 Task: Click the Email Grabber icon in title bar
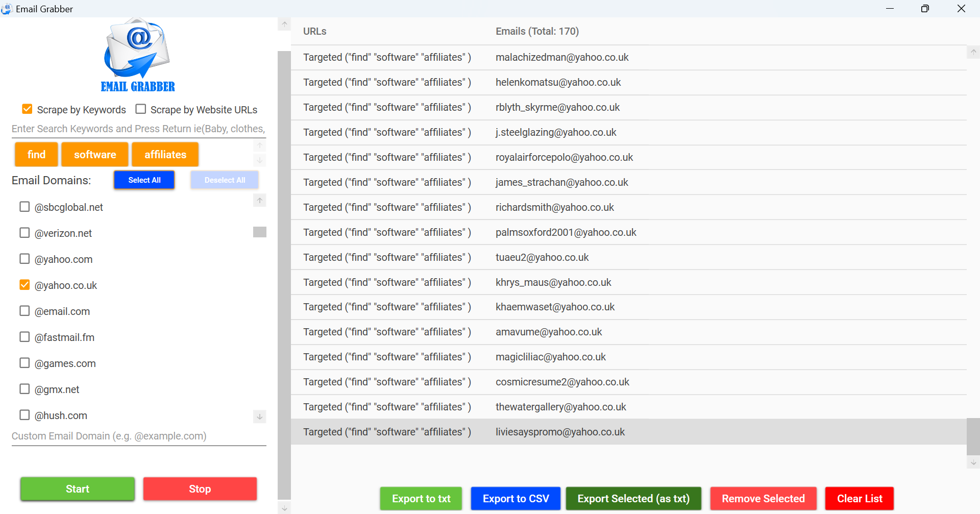coord(7,8)
